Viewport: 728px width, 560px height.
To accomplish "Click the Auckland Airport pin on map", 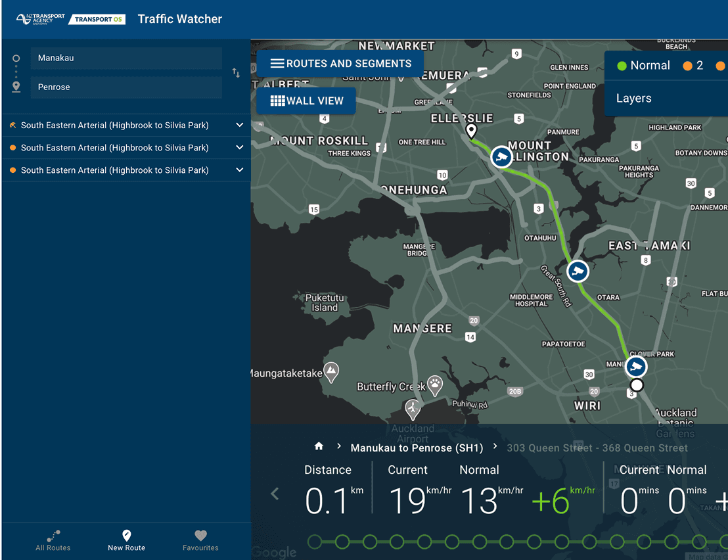I will pos(413,409).
